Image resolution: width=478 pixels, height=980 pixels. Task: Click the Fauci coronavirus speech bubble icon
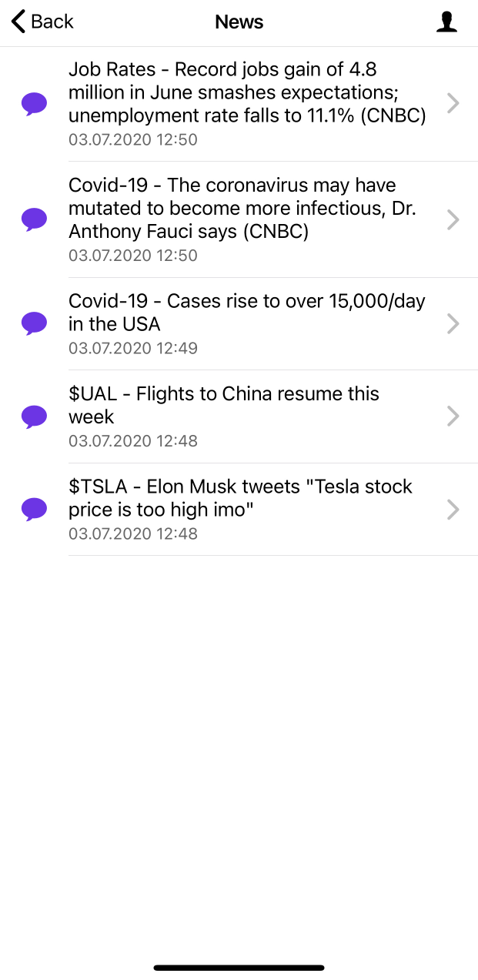coord(34,219)
